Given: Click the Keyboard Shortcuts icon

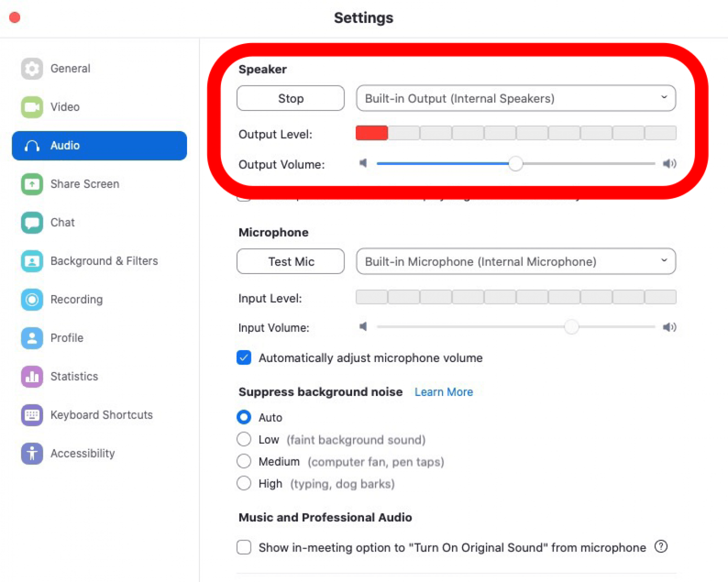Looking at the screenshot, I should coord(32,415).
